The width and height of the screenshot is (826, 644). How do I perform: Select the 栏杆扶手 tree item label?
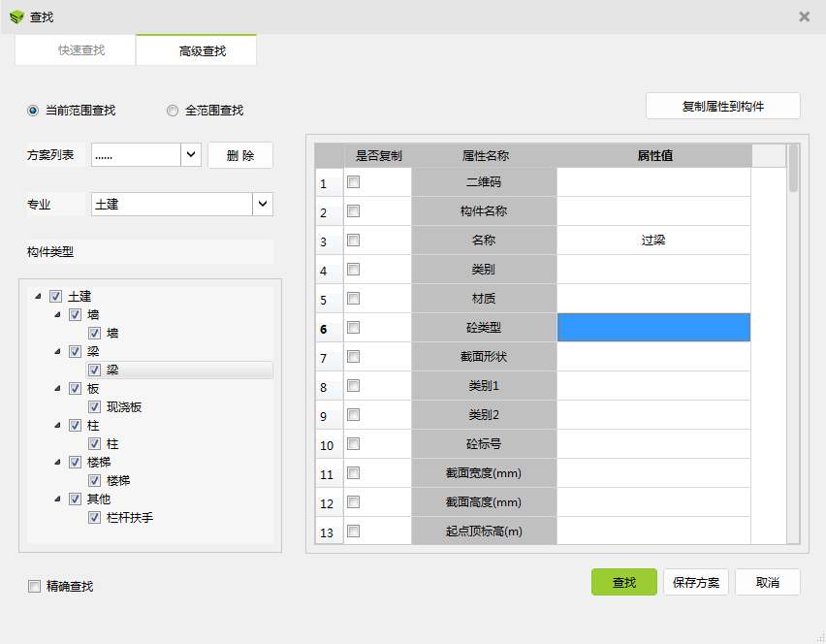pyautogui.click(x=130, y=518)
